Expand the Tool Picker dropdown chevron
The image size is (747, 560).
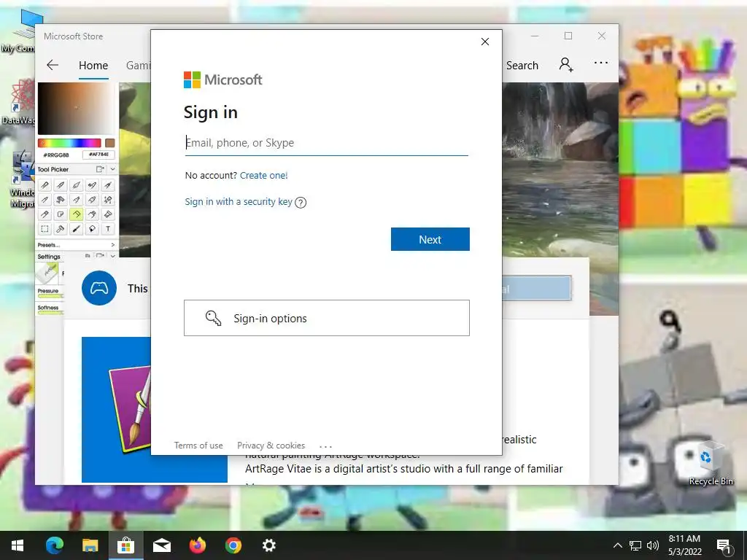(112, 169)
